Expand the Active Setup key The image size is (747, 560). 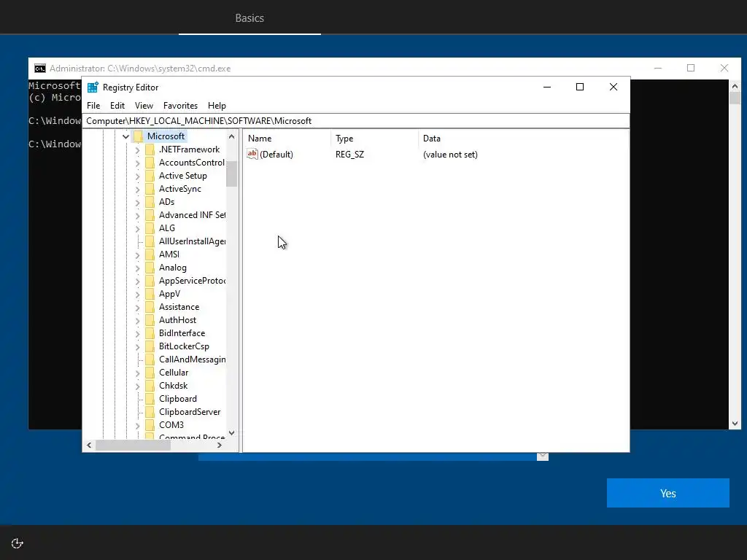coord(138,176)
